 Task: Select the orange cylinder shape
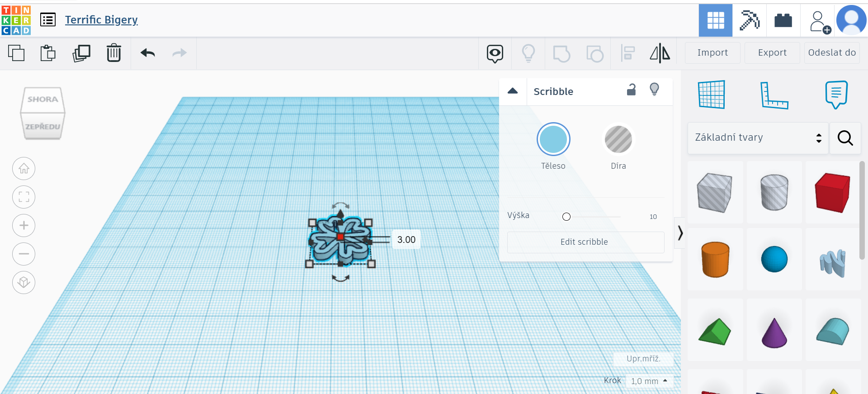715,259
